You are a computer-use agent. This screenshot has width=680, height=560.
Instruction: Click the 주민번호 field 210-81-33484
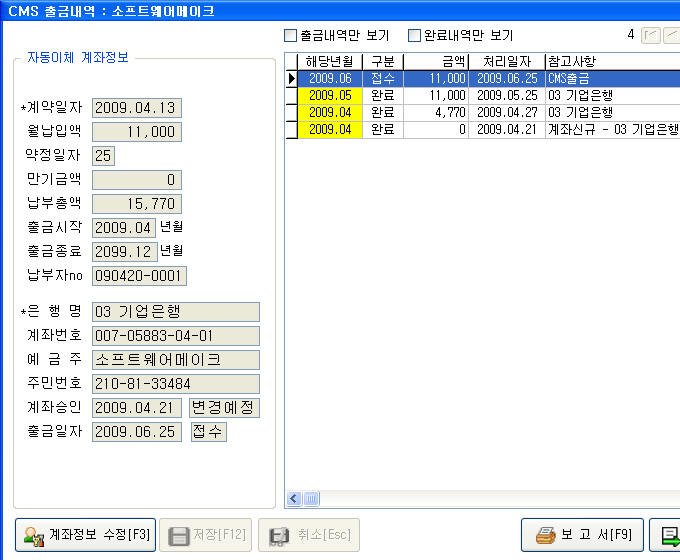[176, 384]
